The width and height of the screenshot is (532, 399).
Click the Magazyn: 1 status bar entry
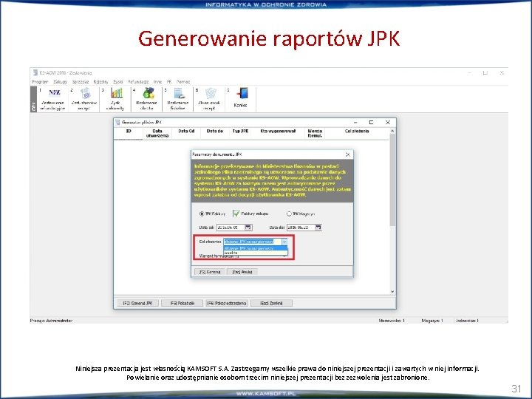coord(432,321)
